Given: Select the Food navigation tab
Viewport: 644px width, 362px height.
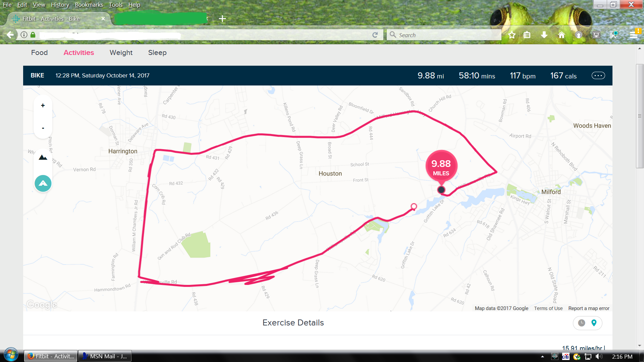Looking at the screenshot, I should 39,53.
